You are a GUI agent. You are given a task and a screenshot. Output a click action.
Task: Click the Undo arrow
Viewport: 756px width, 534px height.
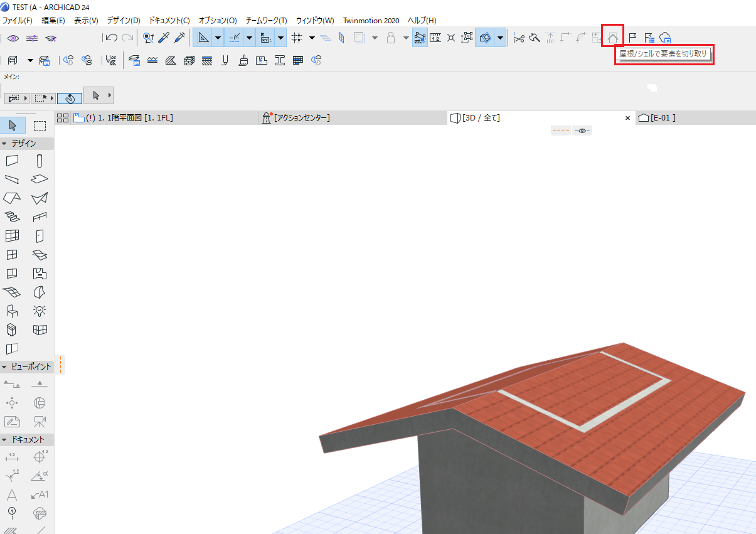click(x=112, y=38)
